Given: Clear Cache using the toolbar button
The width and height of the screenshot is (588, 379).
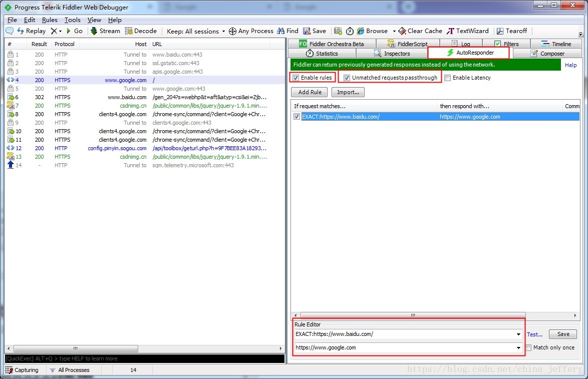Looking at the screenshot, I should 420,31.
